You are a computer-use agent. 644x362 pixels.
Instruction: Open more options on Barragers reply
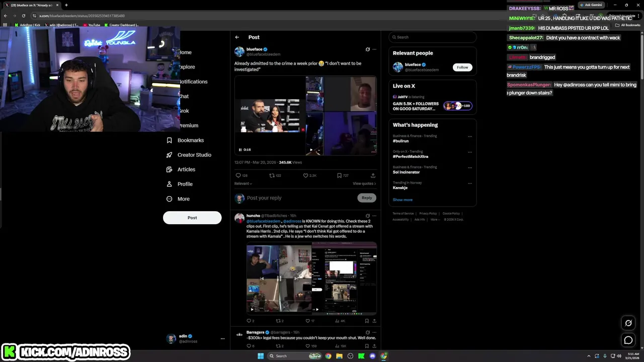(x=374, y=332)
